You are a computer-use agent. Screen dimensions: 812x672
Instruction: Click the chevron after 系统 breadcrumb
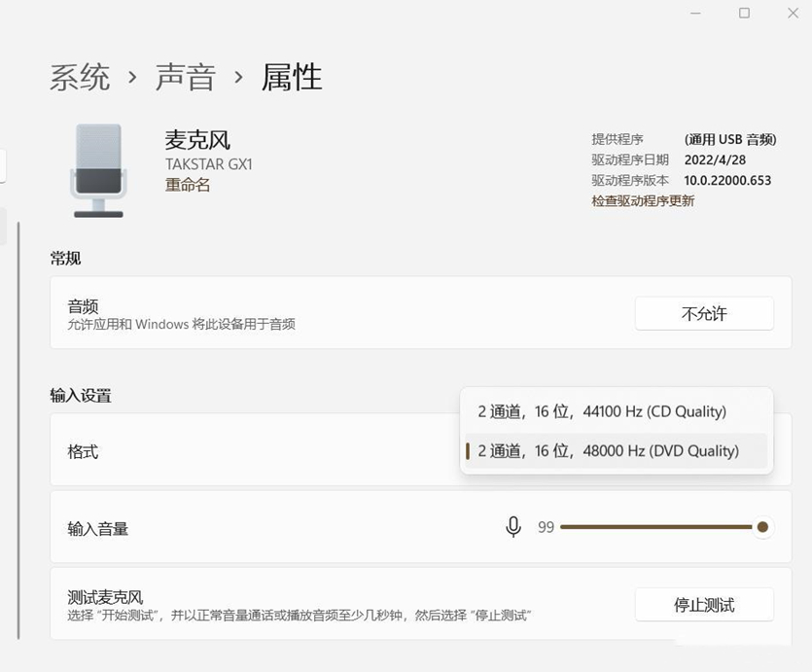point(132,78)
